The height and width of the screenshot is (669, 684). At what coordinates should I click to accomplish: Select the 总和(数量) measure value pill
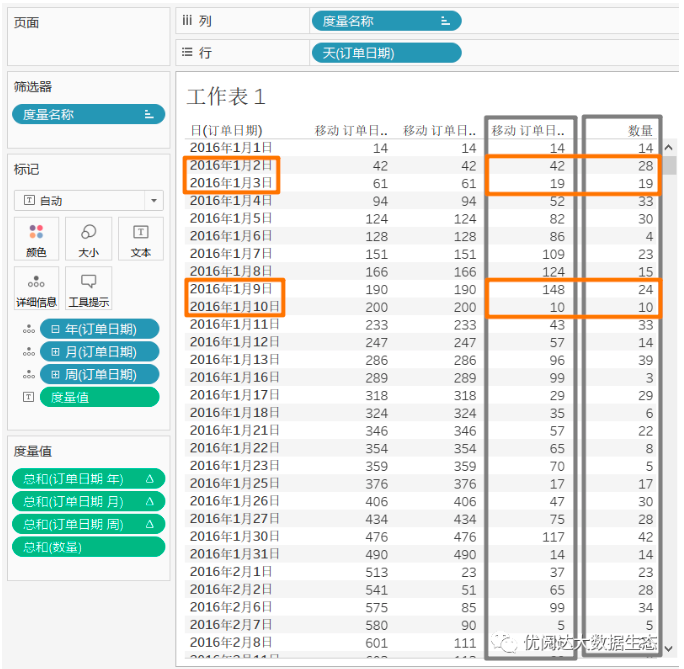click(x=88, y=546)
